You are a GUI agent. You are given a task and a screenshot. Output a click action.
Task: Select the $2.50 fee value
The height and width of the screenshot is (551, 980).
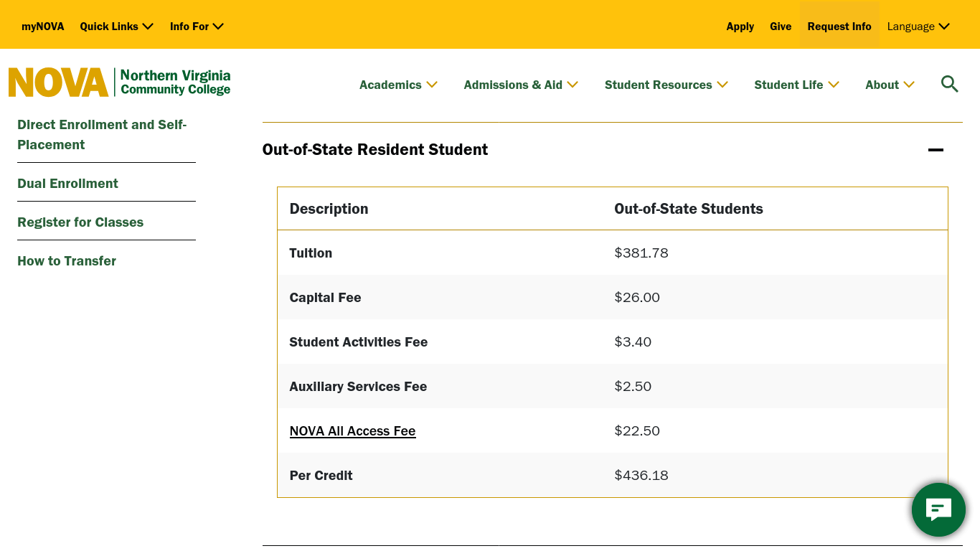tap(633, 387)
